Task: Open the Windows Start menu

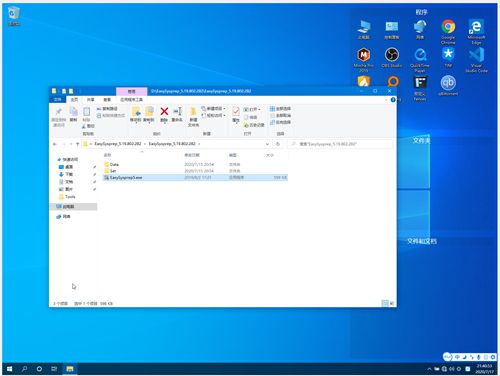Action: 9,369
